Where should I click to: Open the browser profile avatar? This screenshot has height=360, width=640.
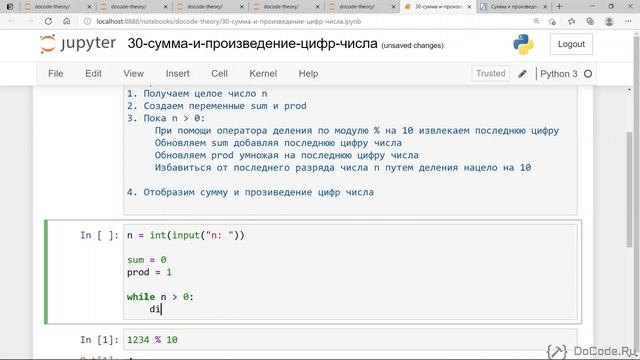609,21
